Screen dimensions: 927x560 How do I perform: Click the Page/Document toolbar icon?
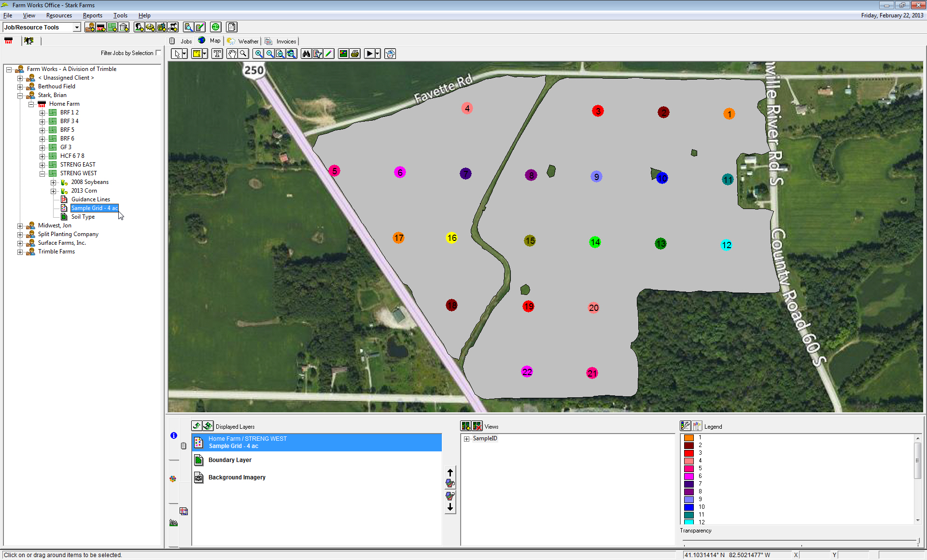tap(232, 27)
